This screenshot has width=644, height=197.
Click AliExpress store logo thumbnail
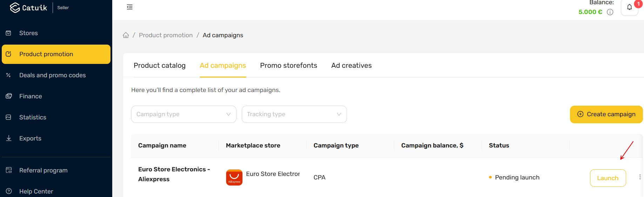[234, 177]
